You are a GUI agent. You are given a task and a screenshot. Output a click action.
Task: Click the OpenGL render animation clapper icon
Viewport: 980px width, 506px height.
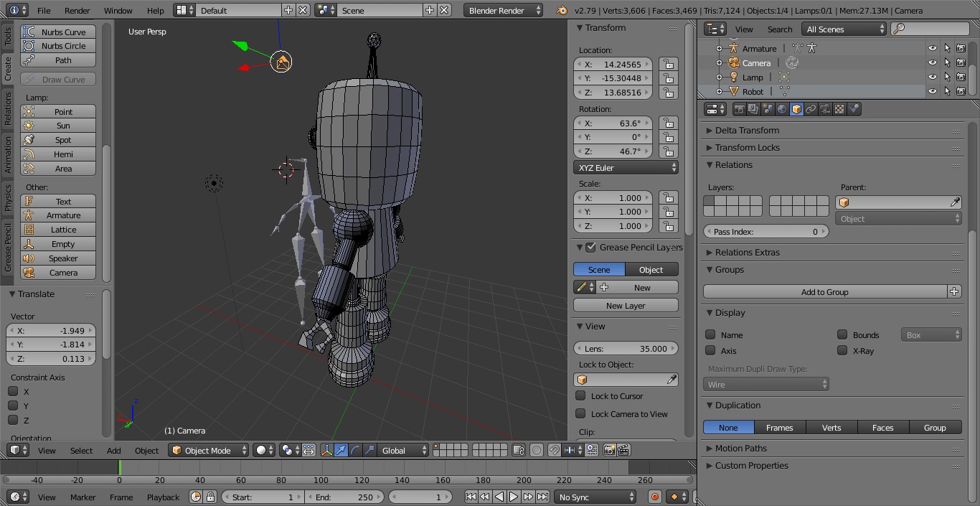623,450
